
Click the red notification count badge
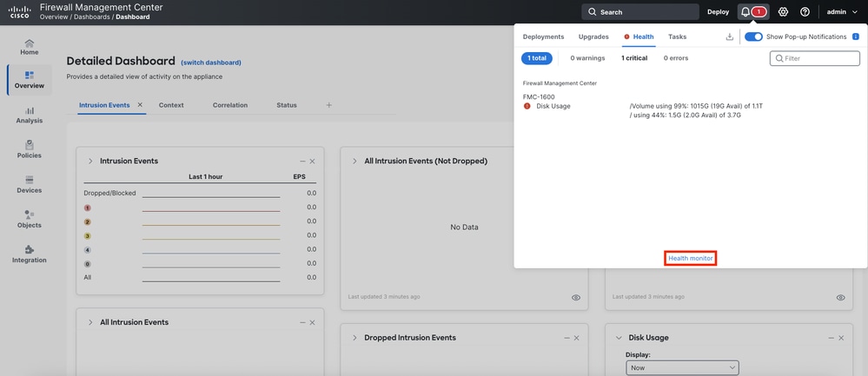point(759,11)
